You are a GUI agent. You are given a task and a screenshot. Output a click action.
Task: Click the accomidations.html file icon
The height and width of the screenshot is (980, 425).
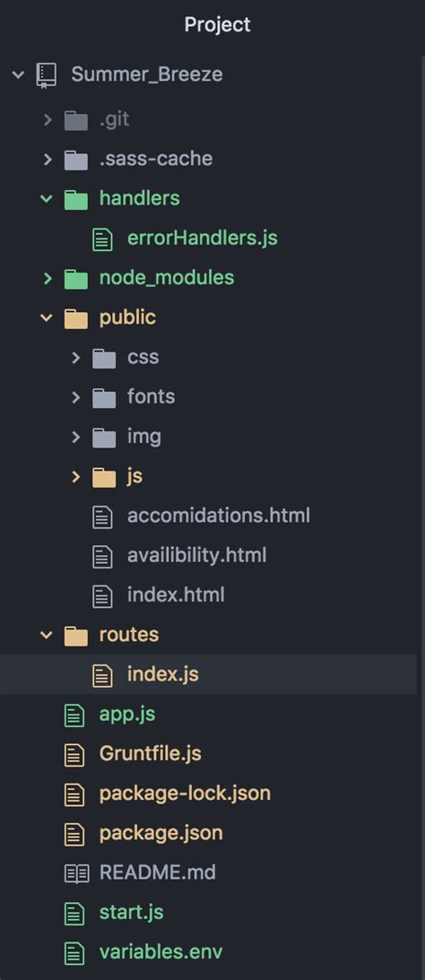[102, 516]
